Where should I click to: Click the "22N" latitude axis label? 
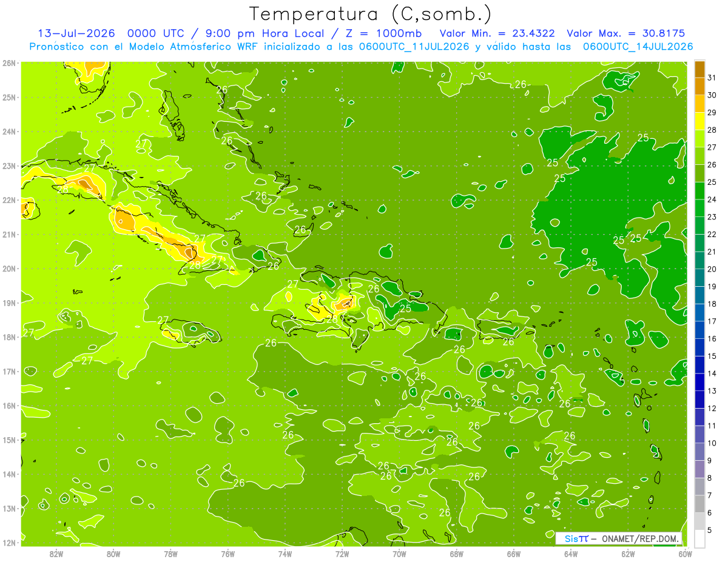(x=8, y=200)
